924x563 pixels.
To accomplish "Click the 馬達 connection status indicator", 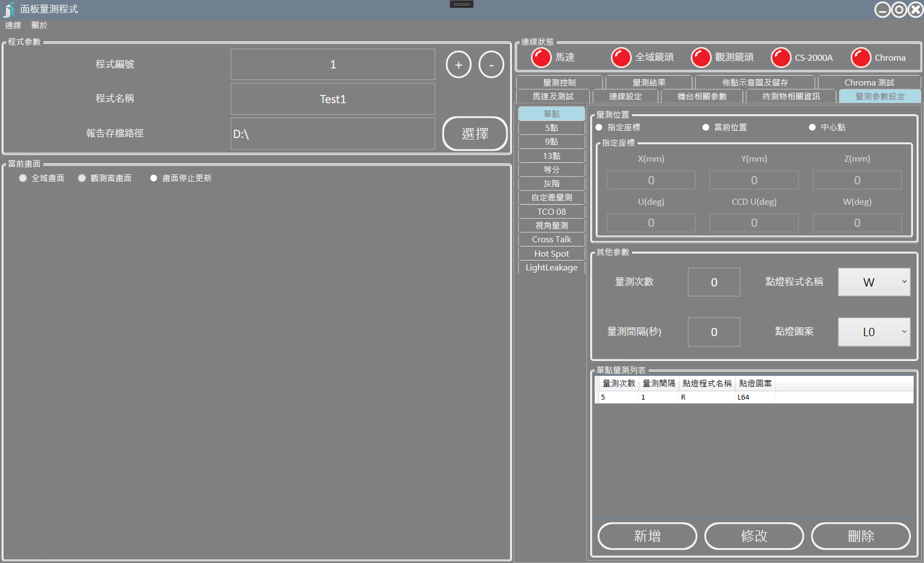I will tap(541, 57).
